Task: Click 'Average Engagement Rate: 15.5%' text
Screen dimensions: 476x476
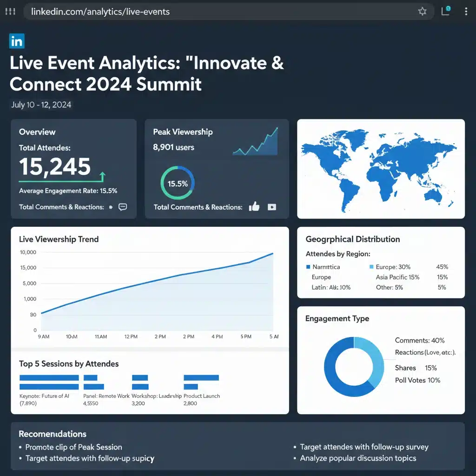Action: click(x=68, y=191)
